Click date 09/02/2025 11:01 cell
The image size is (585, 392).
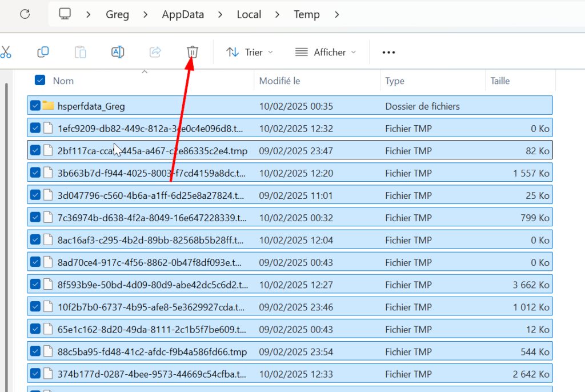pyautogui.click(x=296, y=195)
